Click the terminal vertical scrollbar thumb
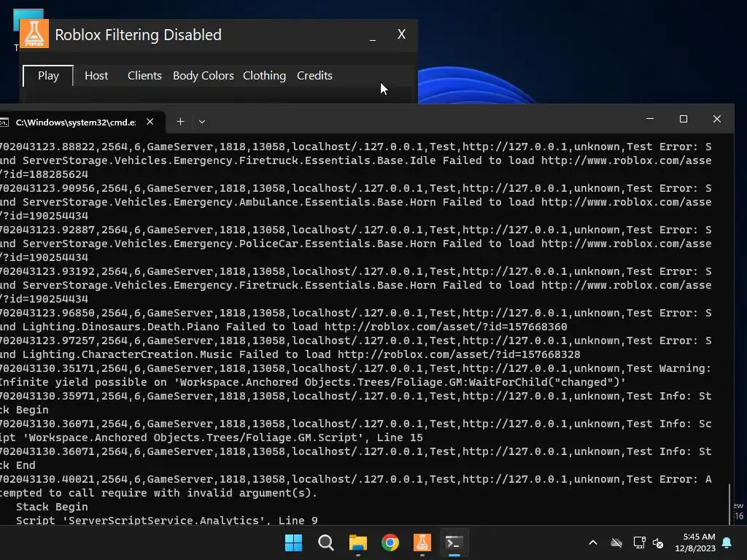 pyautogui.click(x=729, y=504)
